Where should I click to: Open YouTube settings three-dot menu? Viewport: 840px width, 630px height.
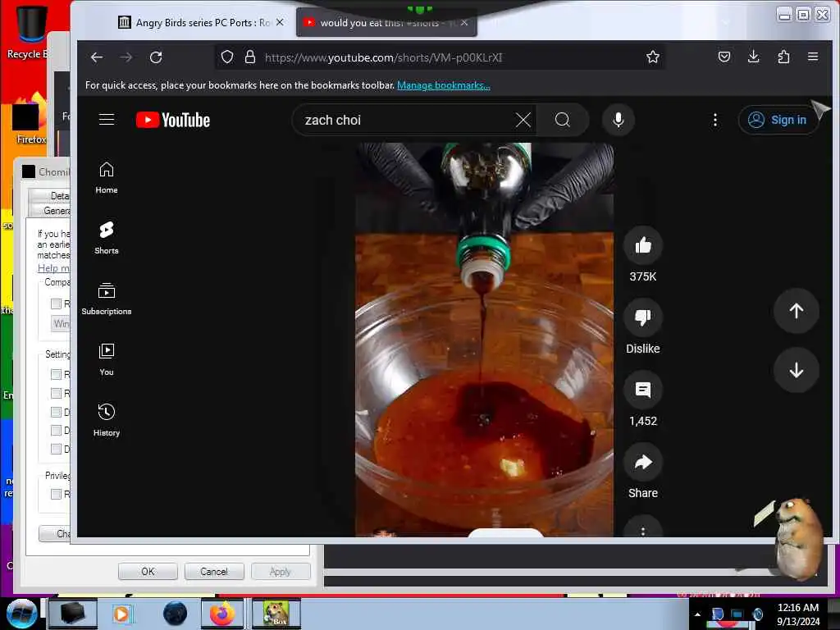click(x=714, y=120)
